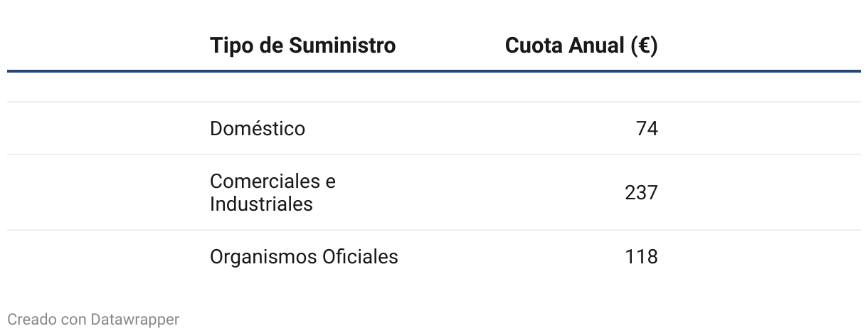Open the "Creado con Datawrapper" link

pos(93,320)
